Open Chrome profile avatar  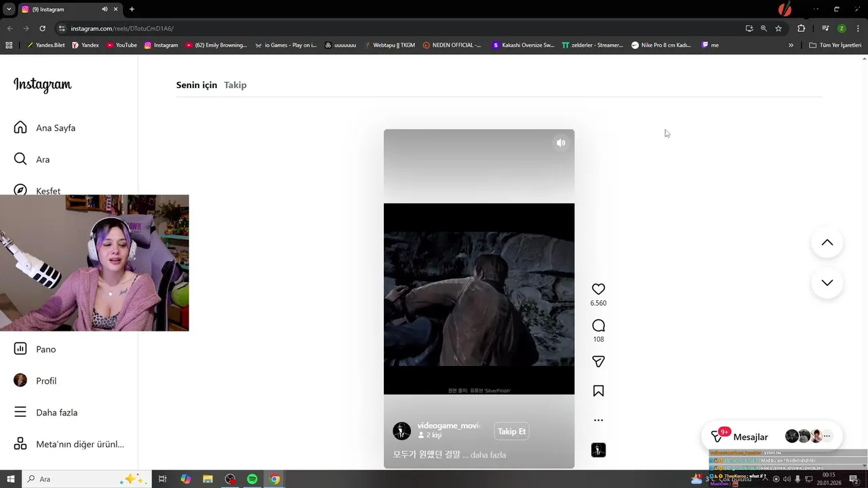(842, 28)
